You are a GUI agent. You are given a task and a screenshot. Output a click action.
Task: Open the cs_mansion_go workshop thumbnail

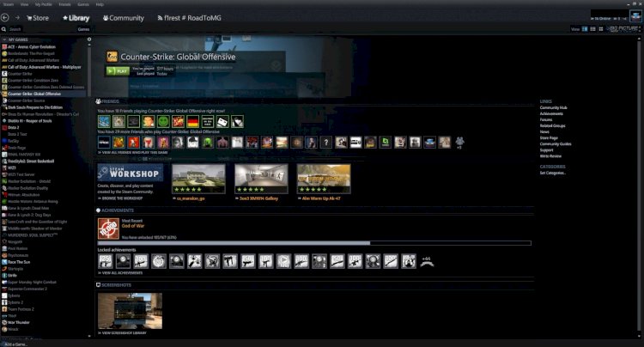tap(199, 179)
